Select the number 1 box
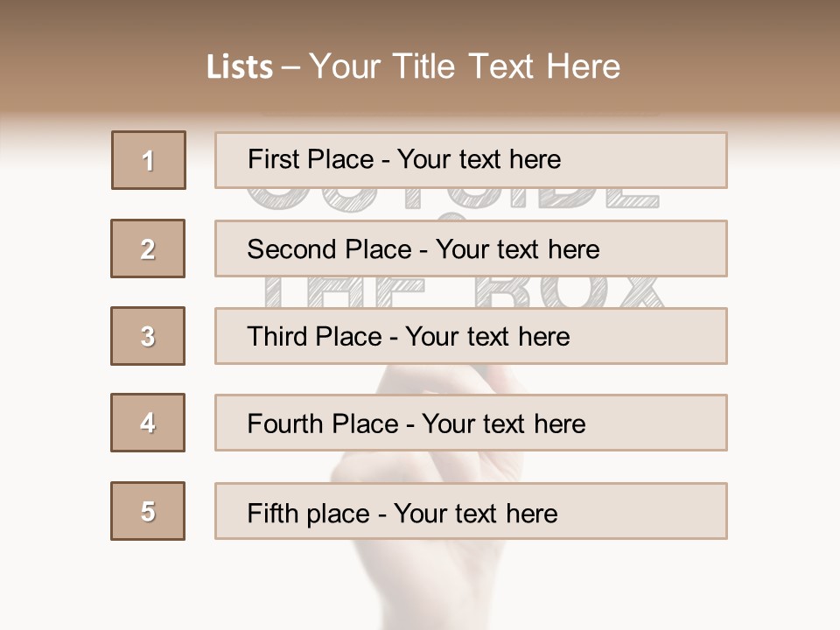Screen dimensions: 840x630 click(149, 160)
